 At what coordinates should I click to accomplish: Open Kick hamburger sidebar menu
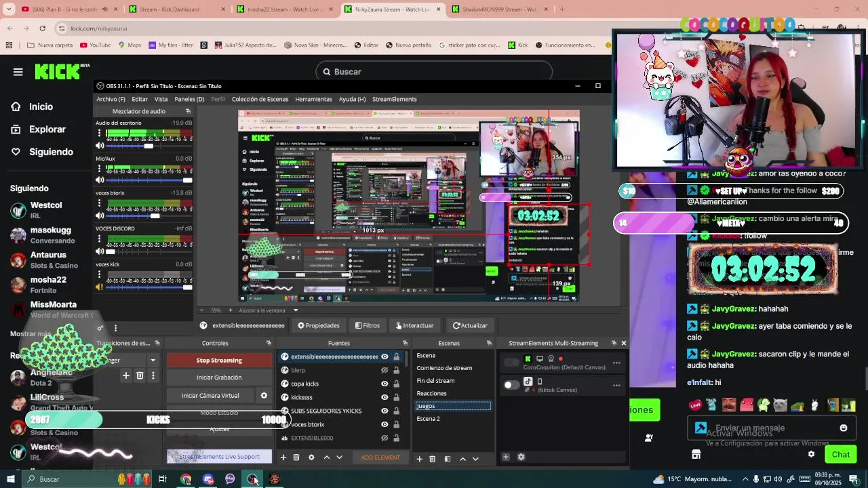point(18,72)
